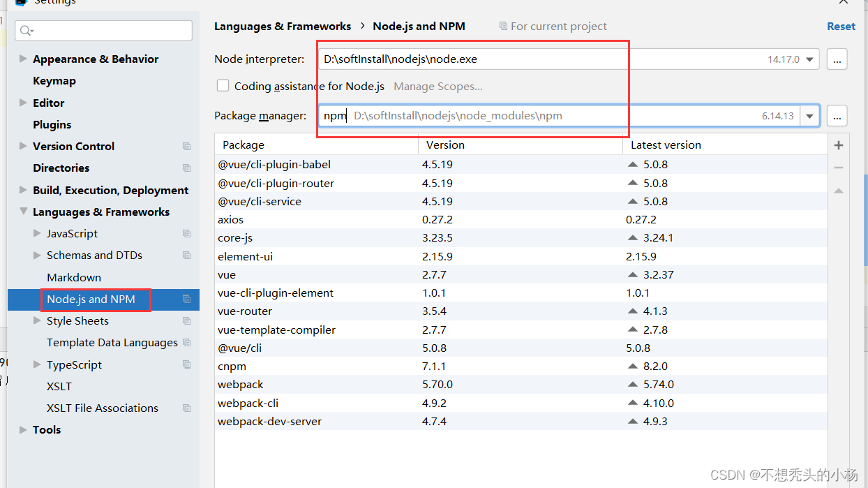Select Keymap in settings tree
Image resolution: width=868 pixels, height=488 pixels.
(54, 81)
